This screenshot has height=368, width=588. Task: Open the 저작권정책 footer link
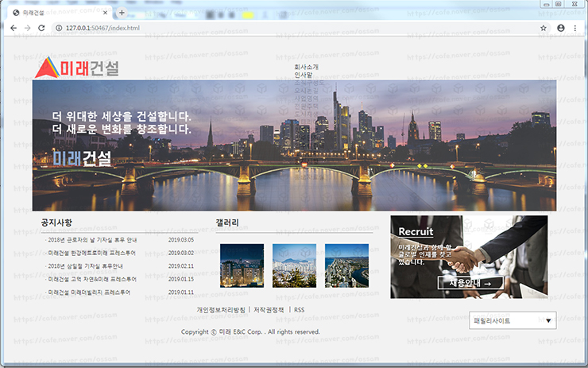coord(269,310)
